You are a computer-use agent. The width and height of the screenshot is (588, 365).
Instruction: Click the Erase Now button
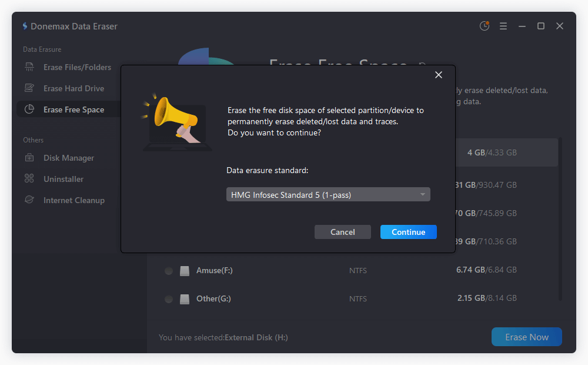(526, 337)
